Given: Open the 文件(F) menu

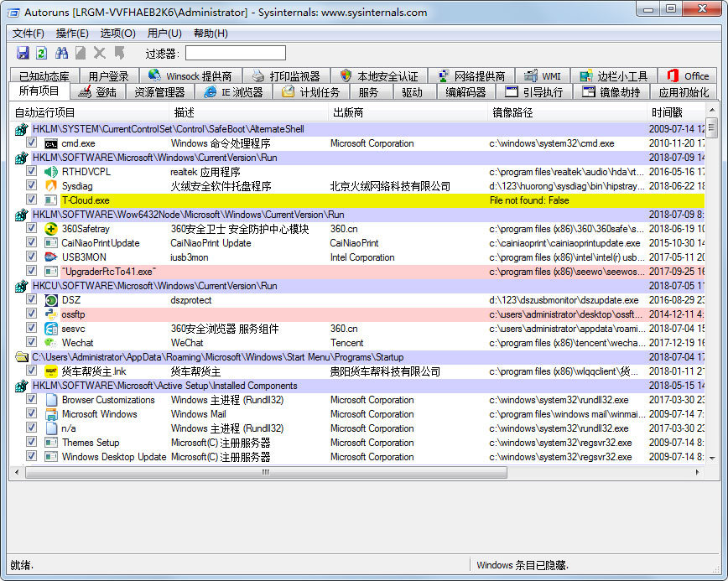Looking at the screenshot, I should (x=28, y=34).
